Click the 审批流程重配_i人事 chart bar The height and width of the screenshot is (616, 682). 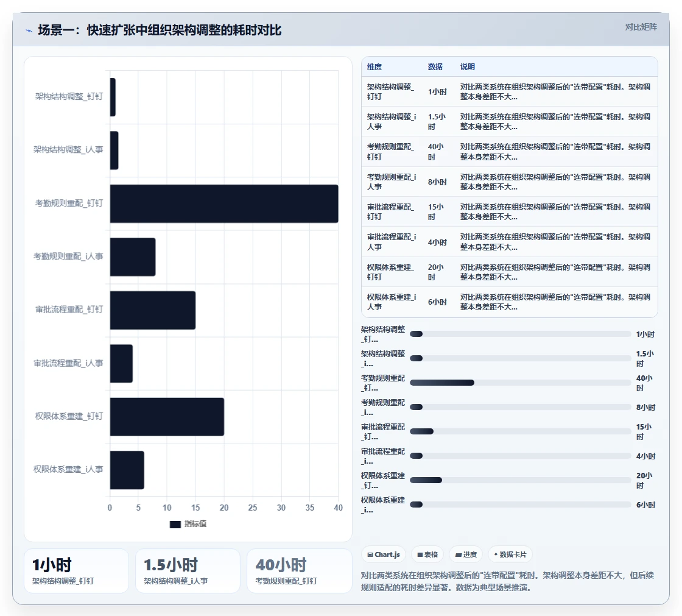(x=121, y=364)
